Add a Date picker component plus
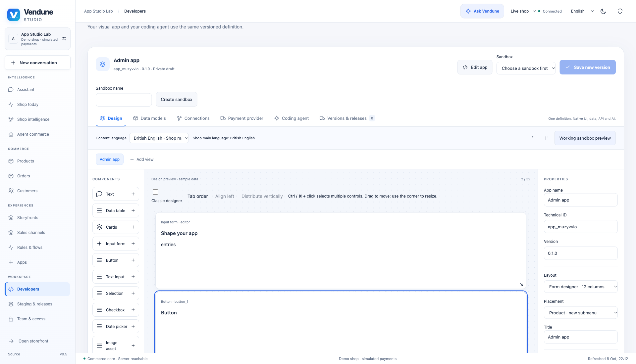 click(x=133, y=326)
